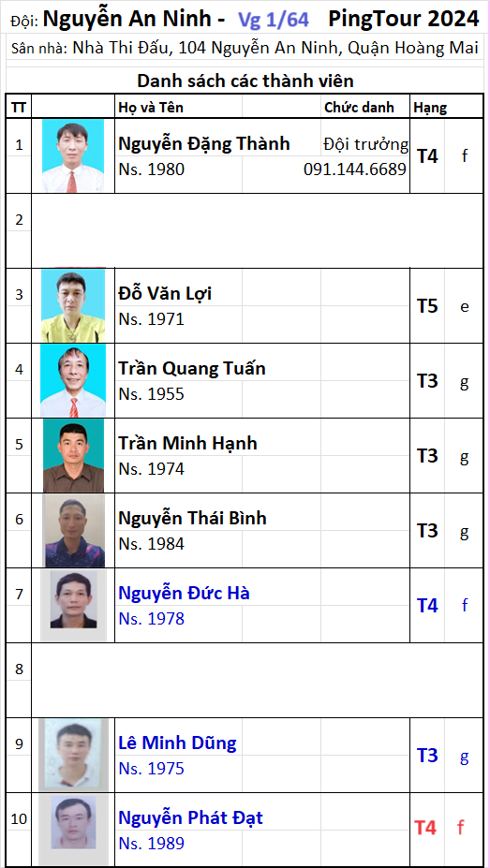Select the phone number 091.144.6689 cell
Screen dimensions: 490x868
pos(355,169)
